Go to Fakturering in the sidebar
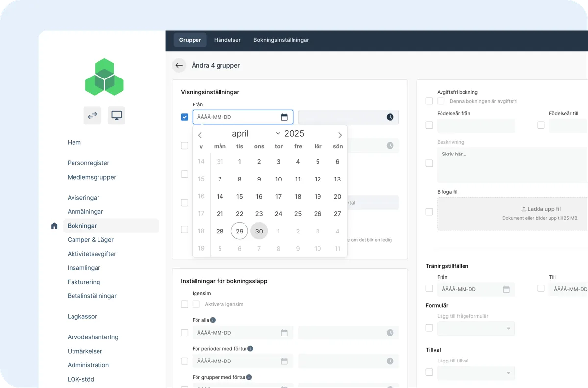The image size is (588, 388). 84,282
